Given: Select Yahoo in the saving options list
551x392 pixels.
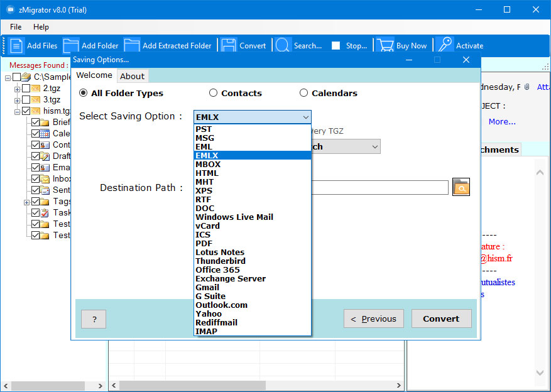Looking at the screenshot, I should point(253,313).
